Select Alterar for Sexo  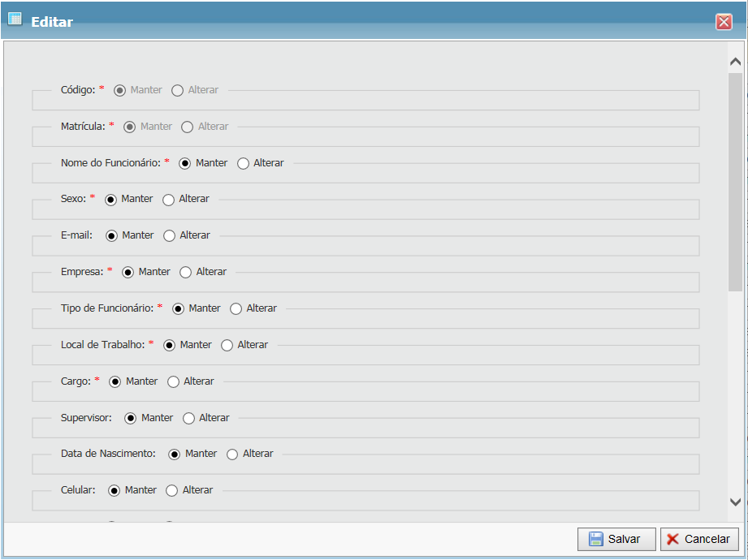click(168, 200)
